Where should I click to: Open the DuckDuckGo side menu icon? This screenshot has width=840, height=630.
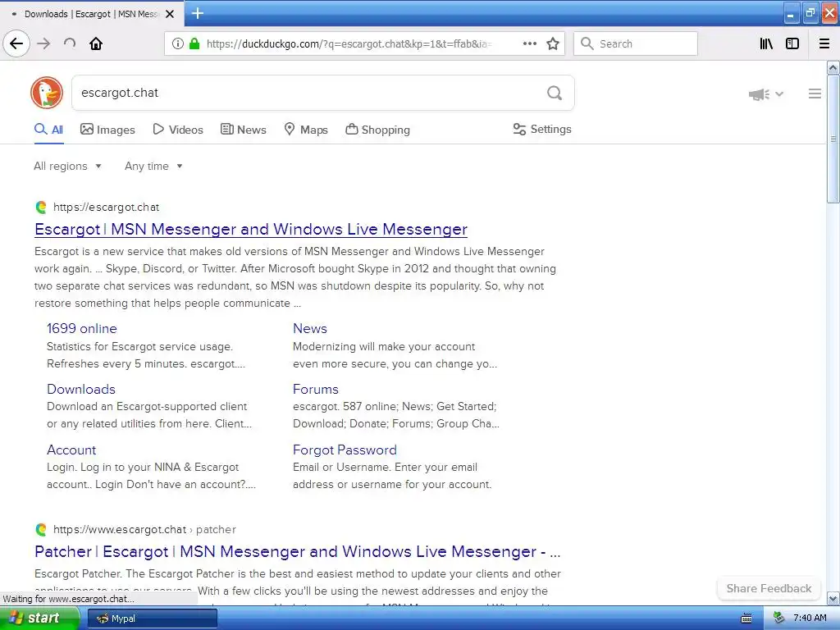click(x=815, y=94)
